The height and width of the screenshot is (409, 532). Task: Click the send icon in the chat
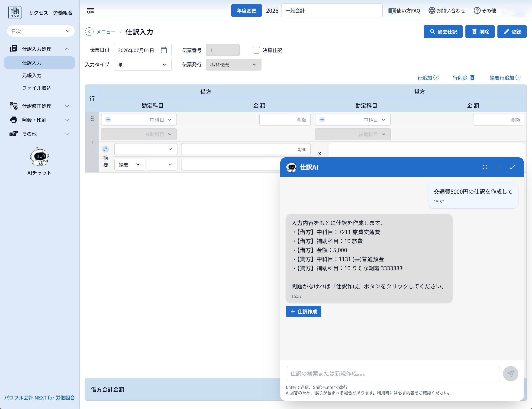pos(511,374)
